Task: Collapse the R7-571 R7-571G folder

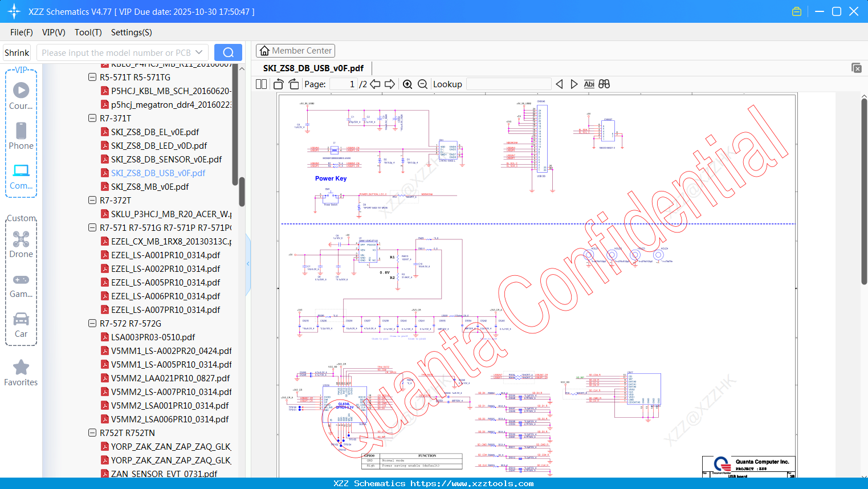Action: coord(92,227)
